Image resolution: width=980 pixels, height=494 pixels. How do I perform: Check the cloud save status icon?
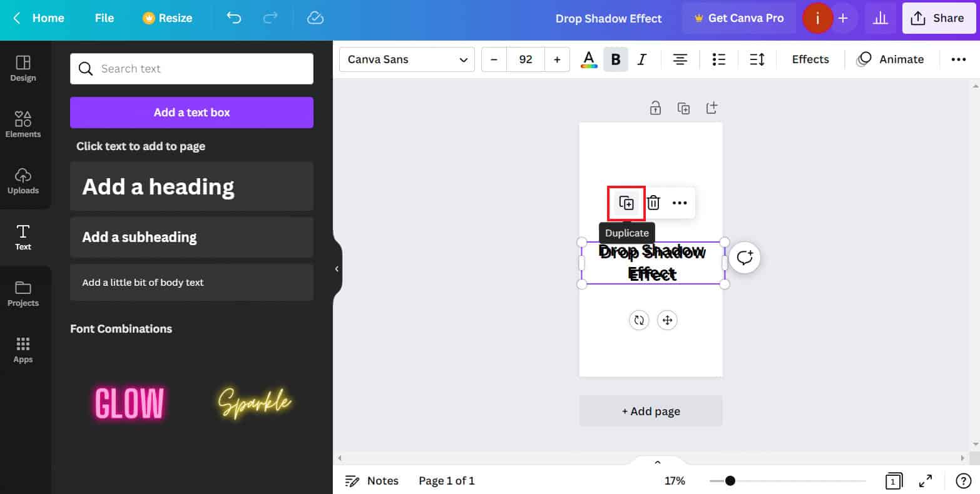[315, 18]
